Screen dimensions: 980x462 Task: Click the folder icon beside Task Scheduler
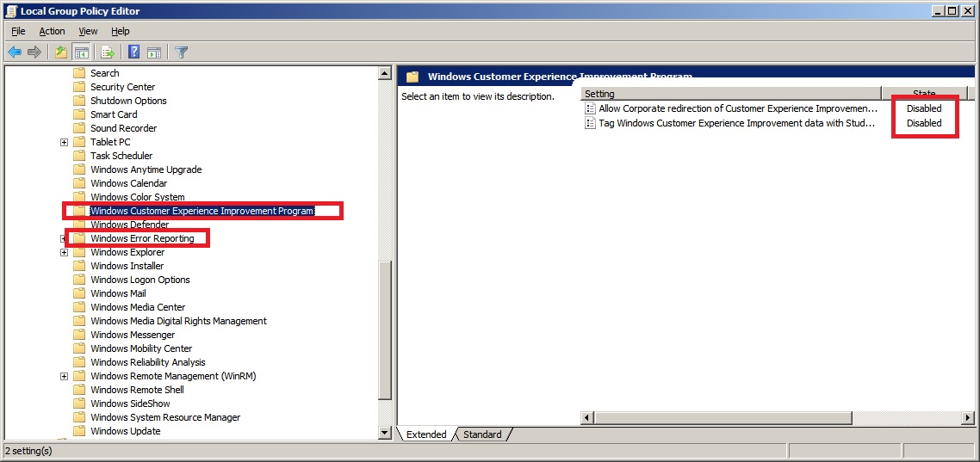pos(78,156)
